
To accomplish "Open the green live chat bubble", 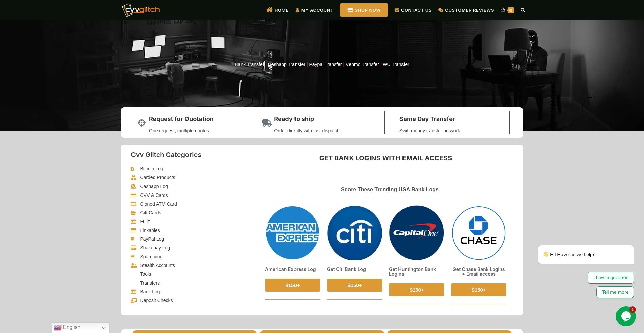I will [626, 316].
